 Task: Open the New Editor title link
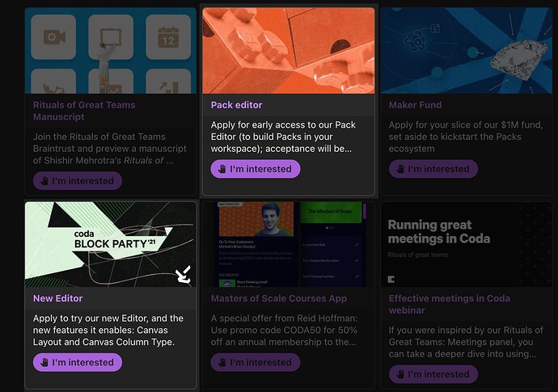tap(57, 298)
